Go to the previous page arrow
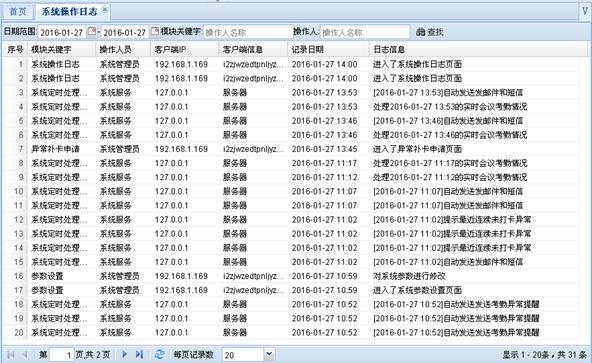Image resolution: width=592 pixels, height=363 pixels. click(x=25, y=354)
